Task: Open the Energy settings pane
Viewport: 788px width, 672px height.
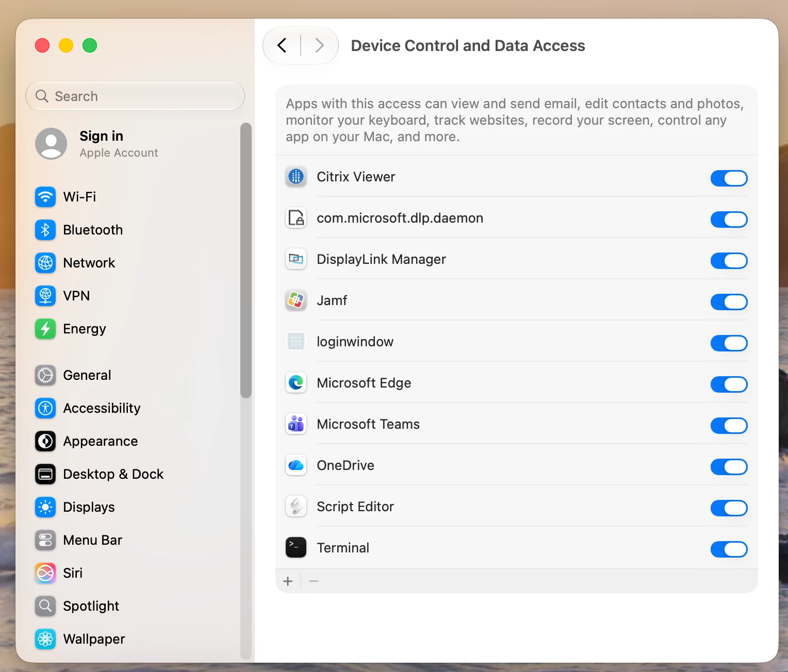Action: click(x=135, y=329)
